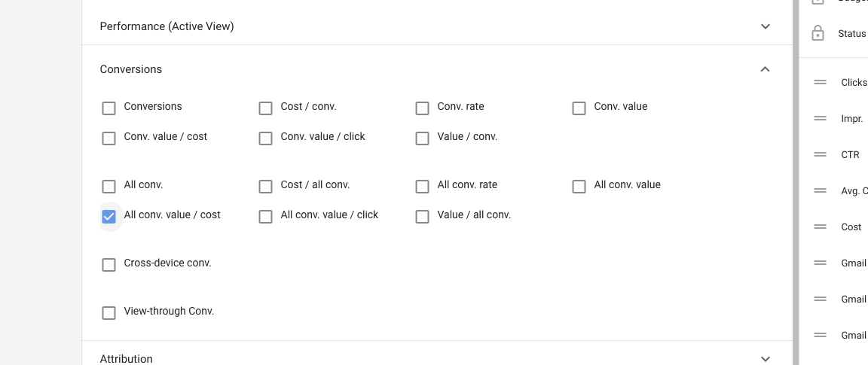Screen dimensions: 868x365
Task: Click the drag handle beside first Gmail column
Action: (821, 263)
